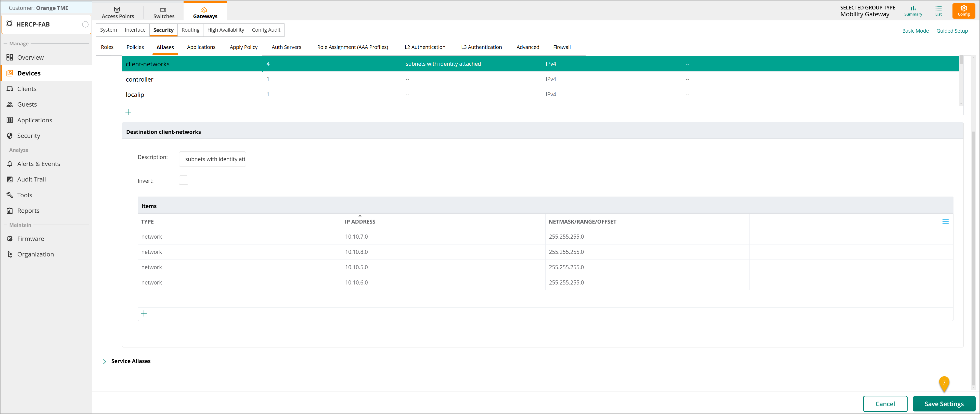The width and height of the screenshot is (980, 414).
Task: Switch to Basic Mode link
Action: tap(915, 31)
